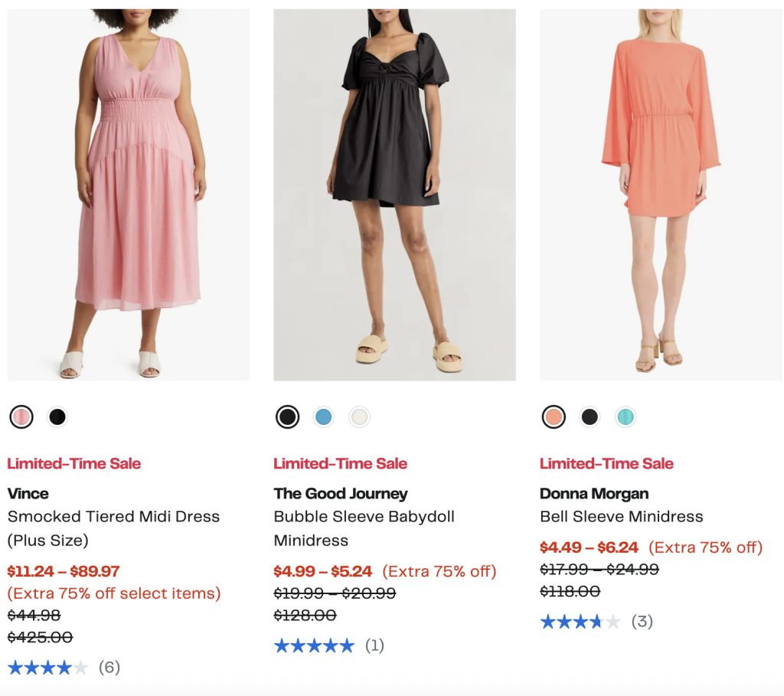The width and height of the screenshot is (784, 696).
Task: Select the black swatch for Vince dress
Action: click(57, 417)
